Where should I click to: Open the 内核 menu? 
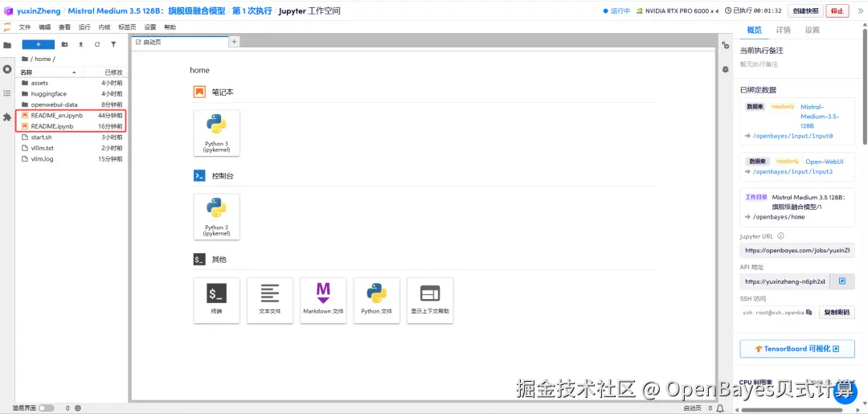coord(104,27)
